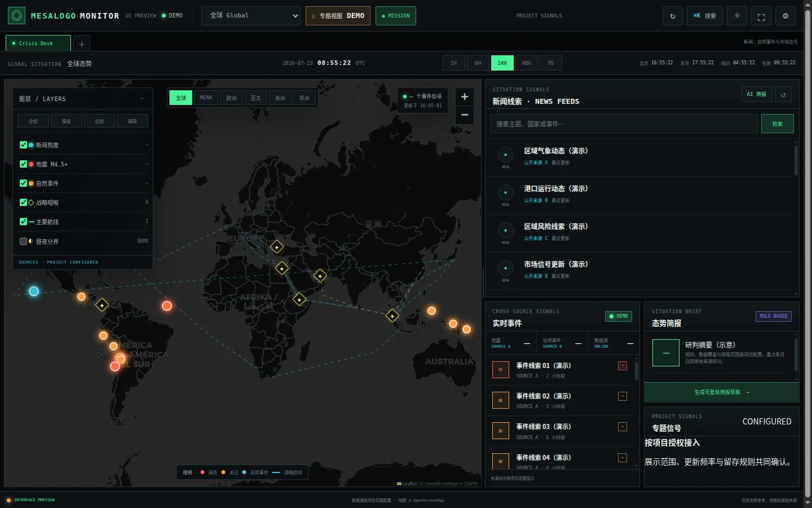Switch map region to 亚太
Viewport: 812px width, 508px height.
pos(255,98)
